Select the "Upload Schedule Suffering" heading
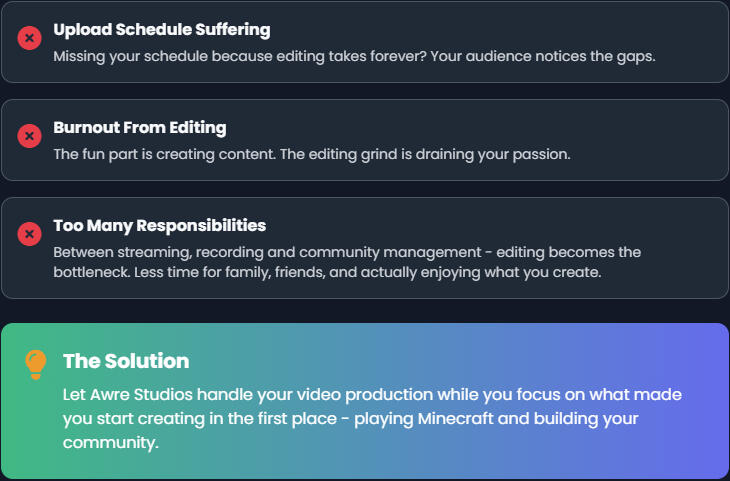 pos(161,30)
